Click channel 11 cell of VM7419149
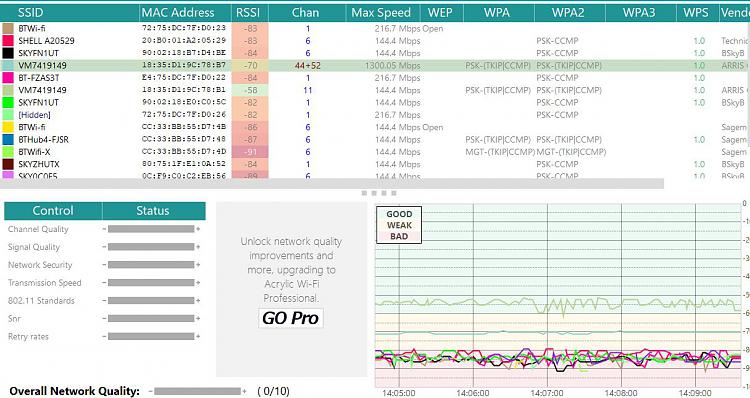The width and height of the screenshot is (750, 398). (308, 90)
